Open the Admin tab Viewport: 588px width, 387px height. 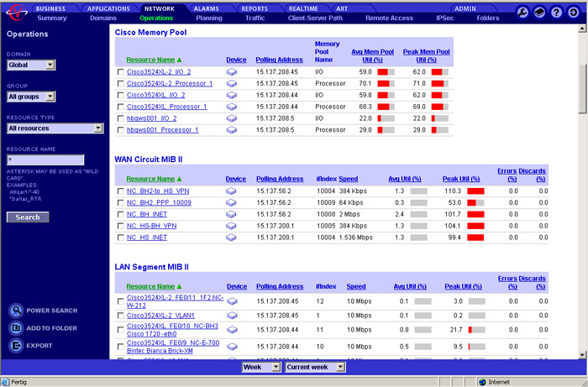465,8
